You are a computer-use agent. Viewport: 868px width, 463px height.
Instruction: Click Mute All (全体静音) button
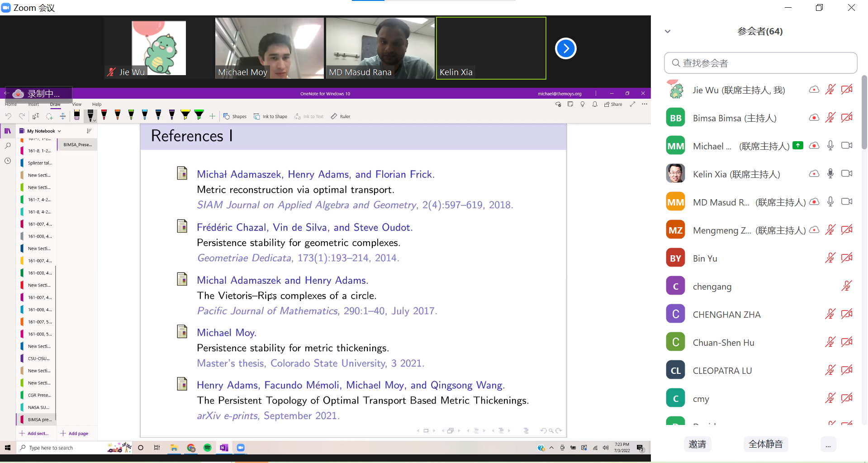pyautogui.click(x=766, y=444)
